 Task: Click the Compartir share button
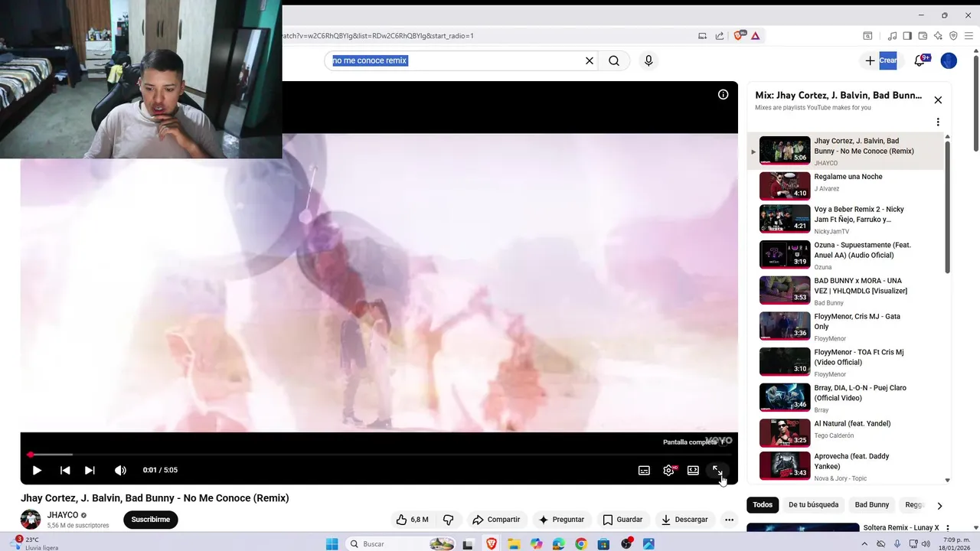496,520
